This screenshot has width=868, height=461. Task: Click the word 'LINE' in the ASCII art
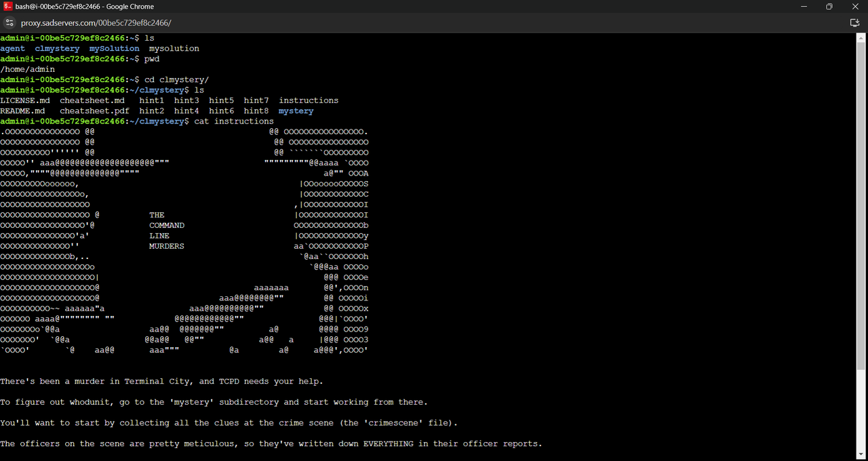pos(159,236)
